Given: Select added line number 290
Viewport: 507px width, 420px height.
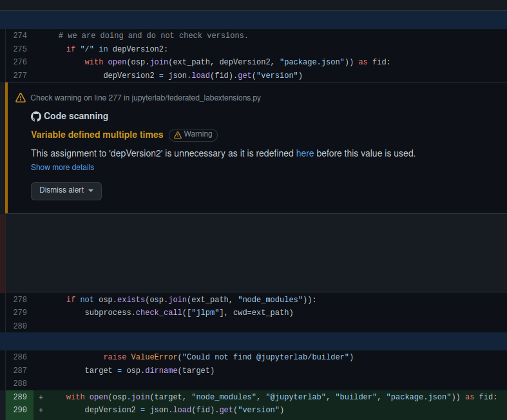Looking at the screenshot, I should coord(20,410).
